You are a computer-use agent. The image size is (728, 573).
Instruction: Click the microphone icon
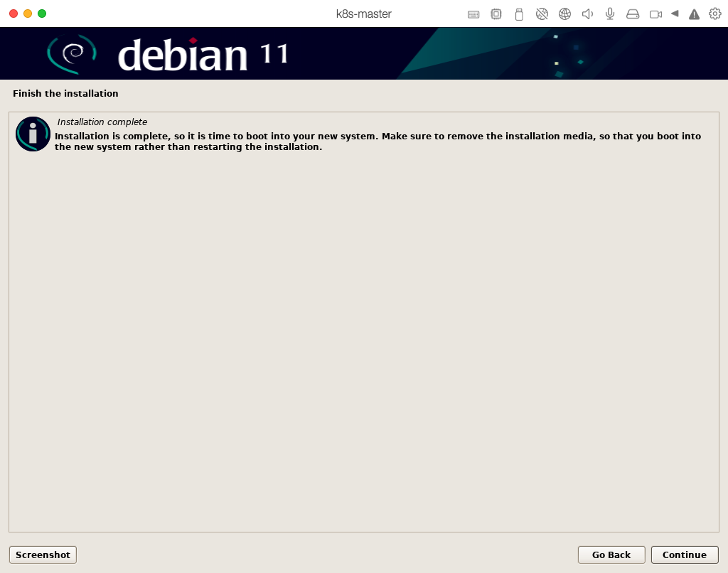[x=610, y=14]
